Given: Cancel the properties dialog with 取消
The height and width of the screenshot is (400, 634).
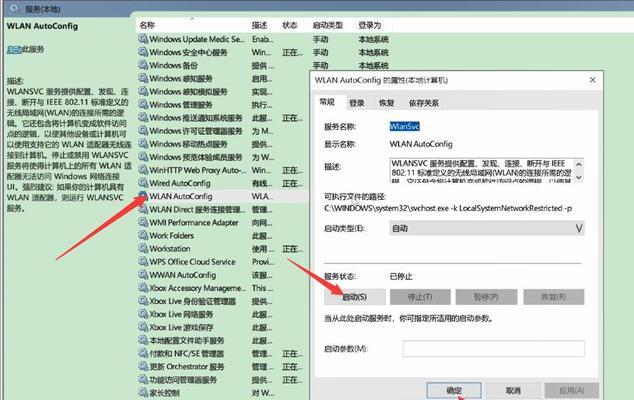Looking at the screenshot, I should point(513,390).
